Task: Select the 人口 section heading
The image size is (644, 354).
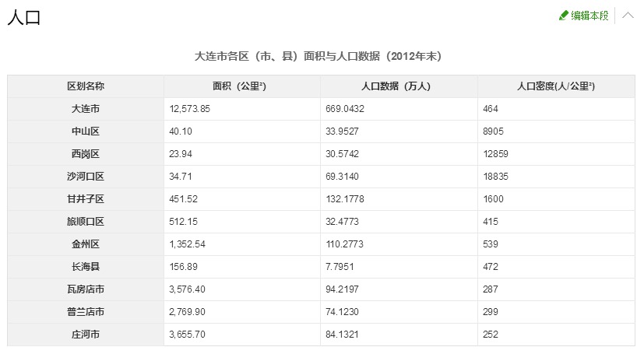Action: click(x=24, y=18)
